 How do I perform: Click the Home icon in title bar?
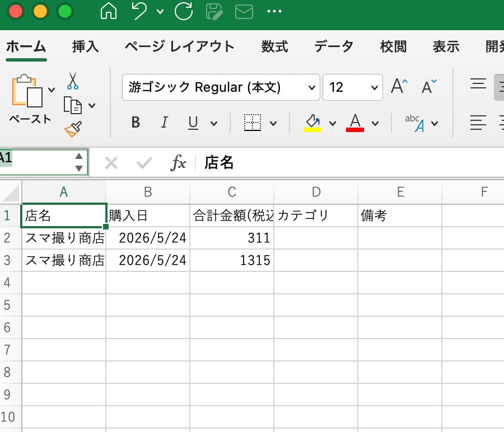click(109, 11)
